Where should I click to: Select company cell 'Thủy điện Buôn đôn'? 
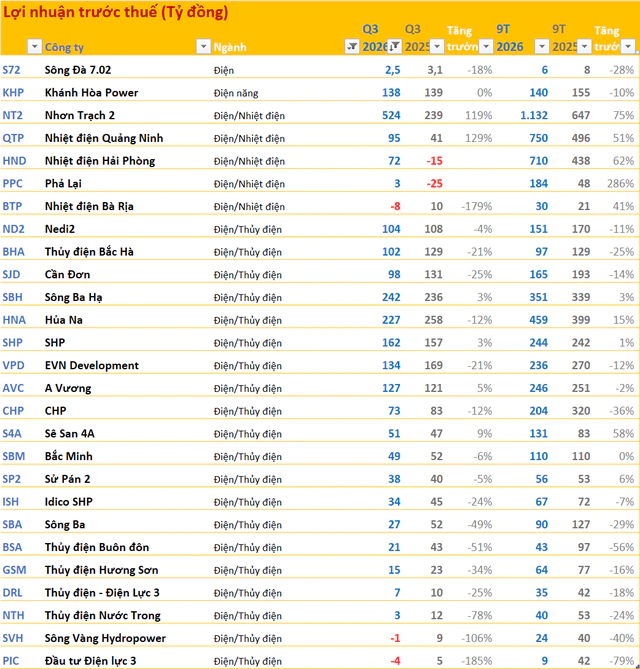[x=97, y=547]
